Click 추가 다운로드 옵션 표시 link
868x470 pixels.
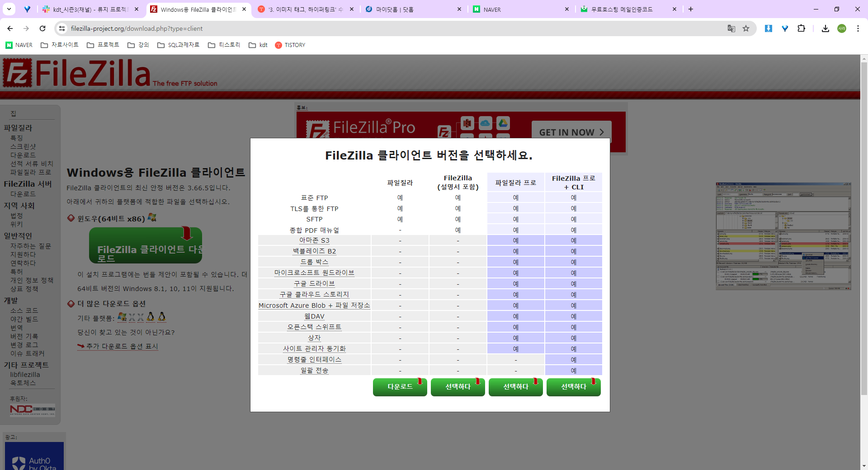pos(122,346)
